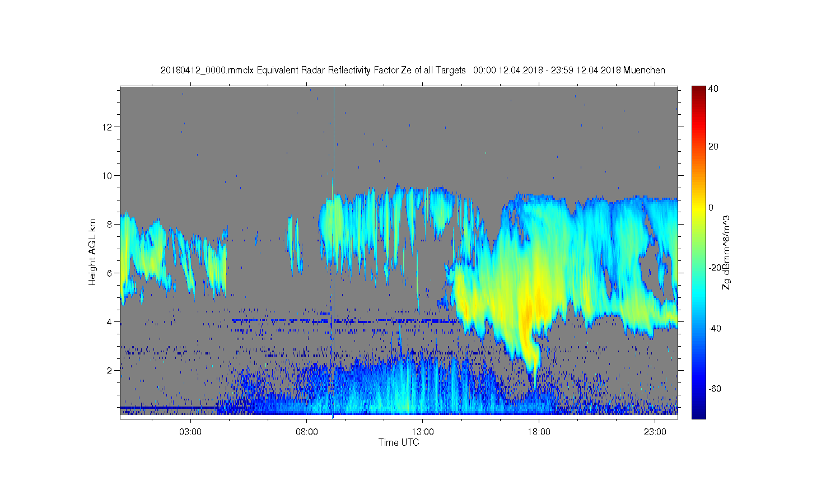
Task: Click the 08:00 time tick label
Action: 307,432
